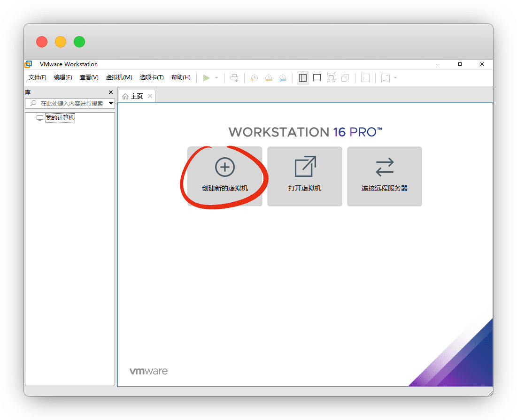Expand the library search dropdown arrow

tap(111, 103)
